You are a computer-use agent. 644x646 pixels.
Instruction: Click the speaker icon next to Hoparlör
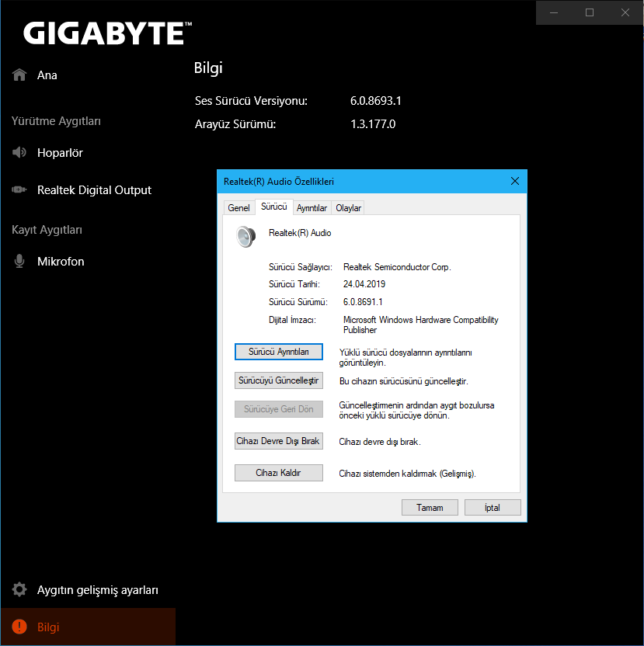tap(19, 152)
